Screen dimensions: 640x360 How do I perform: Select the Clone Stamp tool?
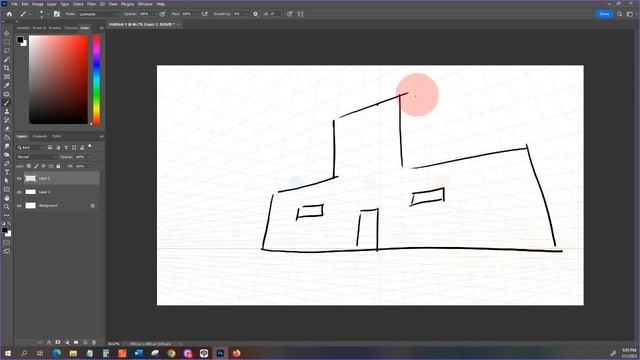click(7, 111)
